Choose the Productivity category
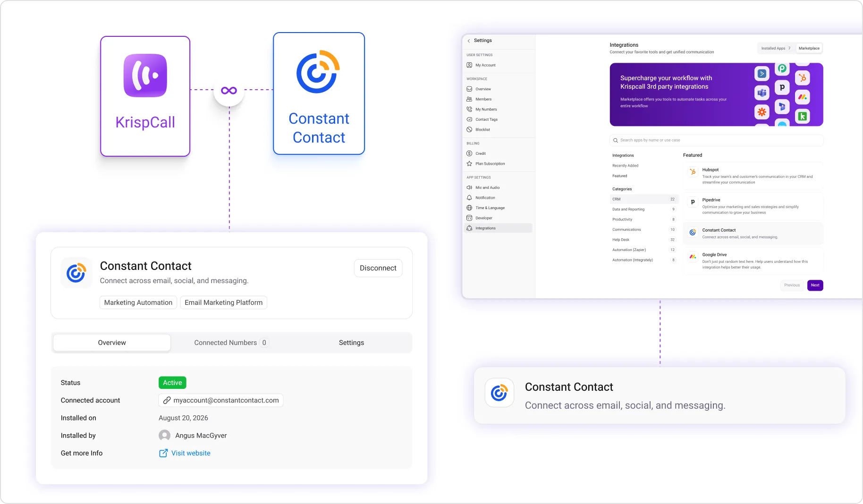Viewport: 863px width, 504px height. click(644, 219)
